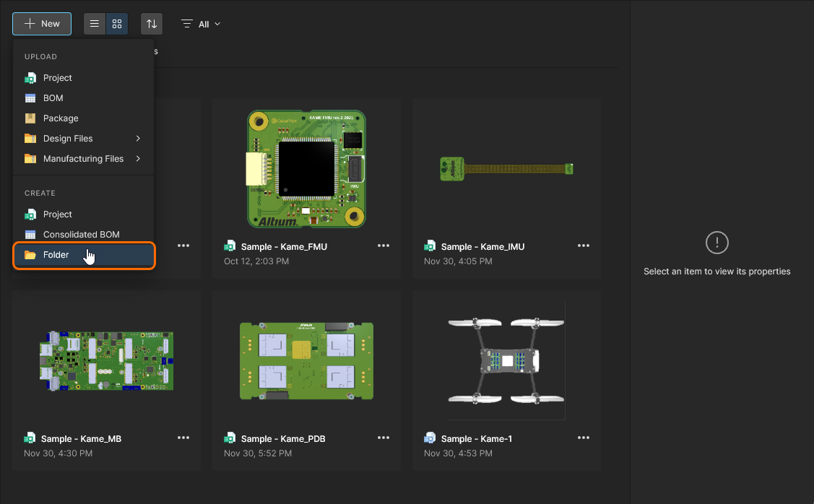The image size is (814, 504).
Task: Open the Sample - Kame-1 drone thumbnail
Action: [506, 360]
